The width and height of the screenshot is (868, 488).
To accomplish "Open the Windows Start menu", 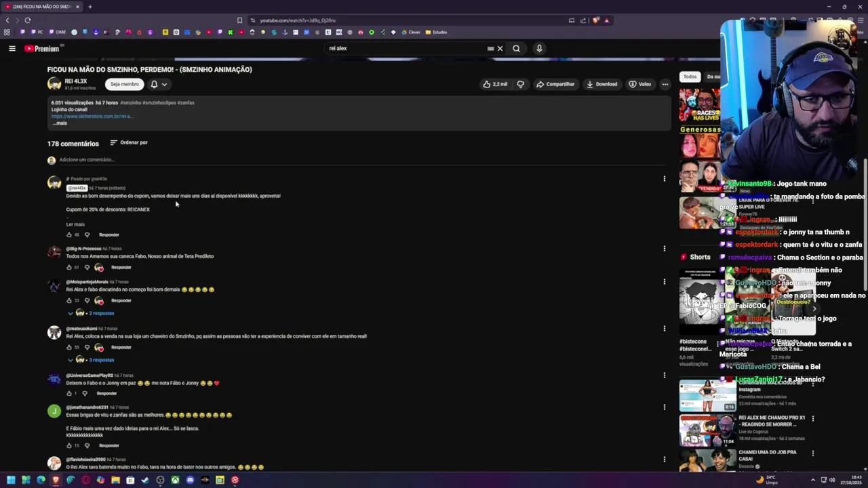I will [11, 480].
